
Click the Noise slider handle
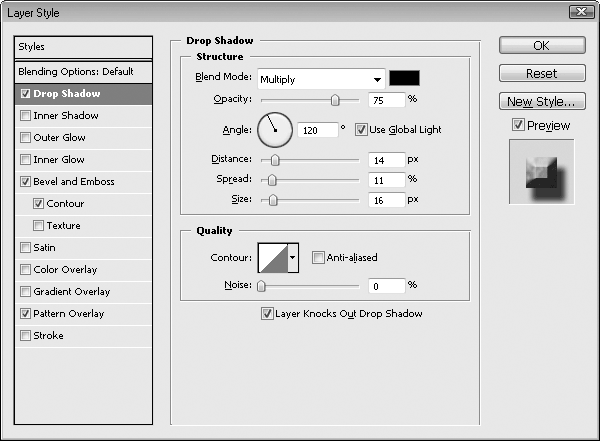[261, 286]
